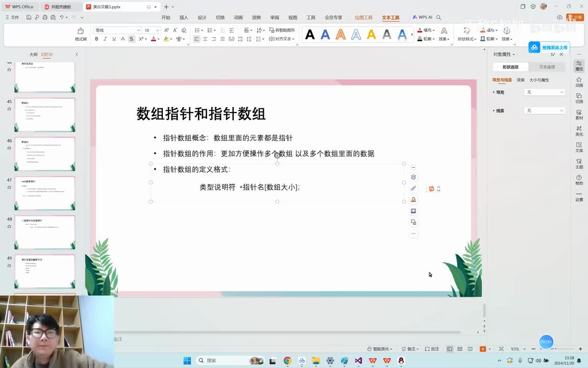Select the orange outline WordArt style
The height and width of the screenshot is (368, 588).
(x=340, y=35)
